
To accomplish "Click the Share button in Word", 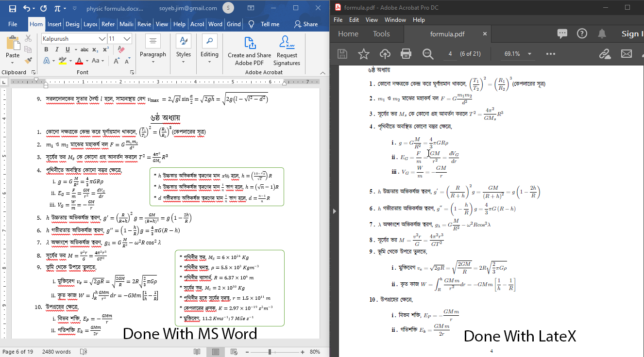I will point(306,24).
